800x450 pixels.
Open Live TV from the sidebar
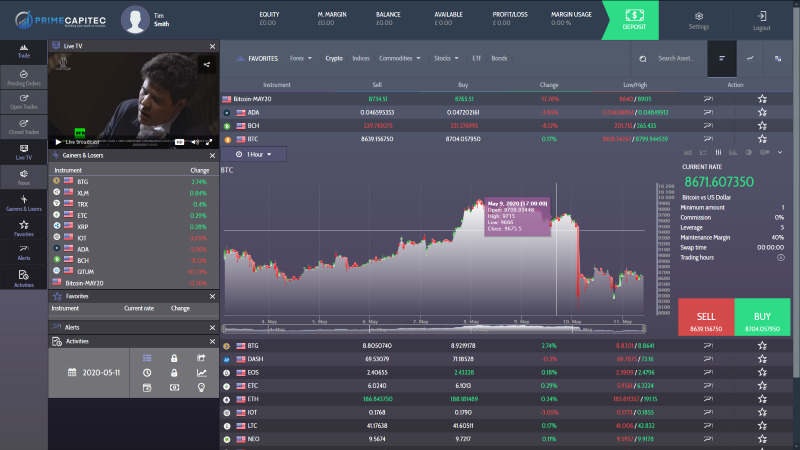(x=23, y=152)
